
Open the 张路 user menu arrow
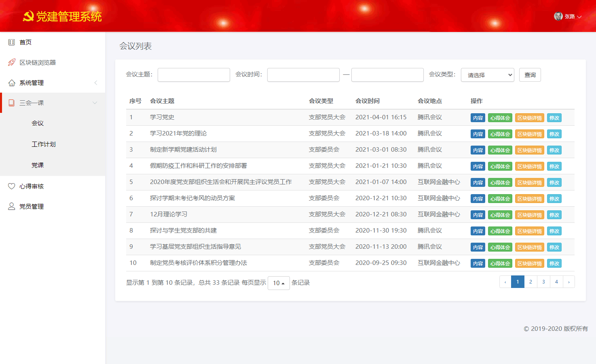coord(579,17)
